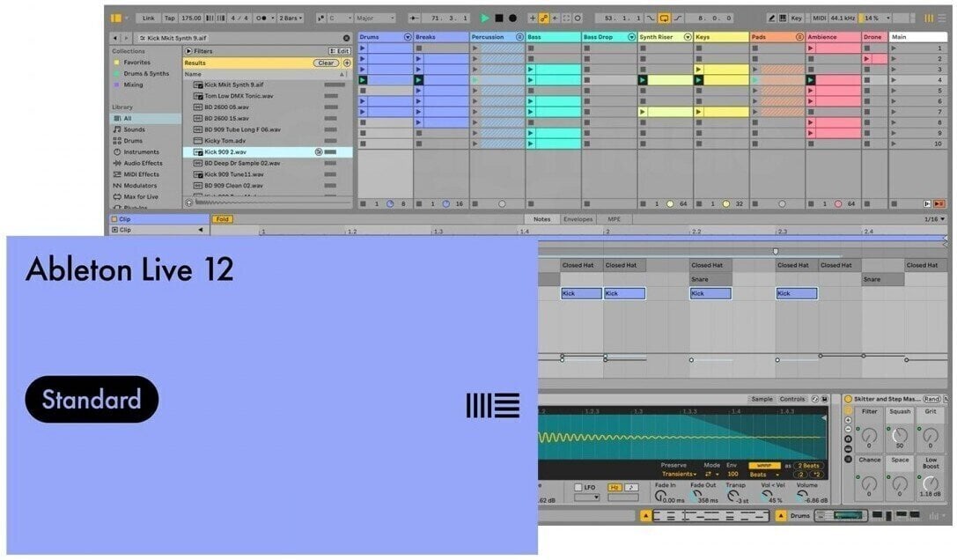Image resolution: width=957 pixels, height=560 pixels.
Task: Switch to the Notes tab
Action: click(541, 219)
